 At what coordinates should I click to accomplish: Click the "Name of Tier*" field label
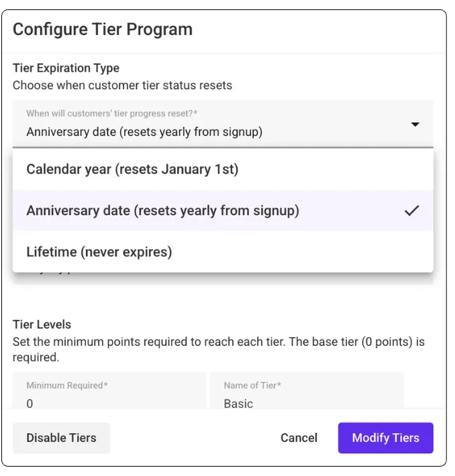coord(252,385)
